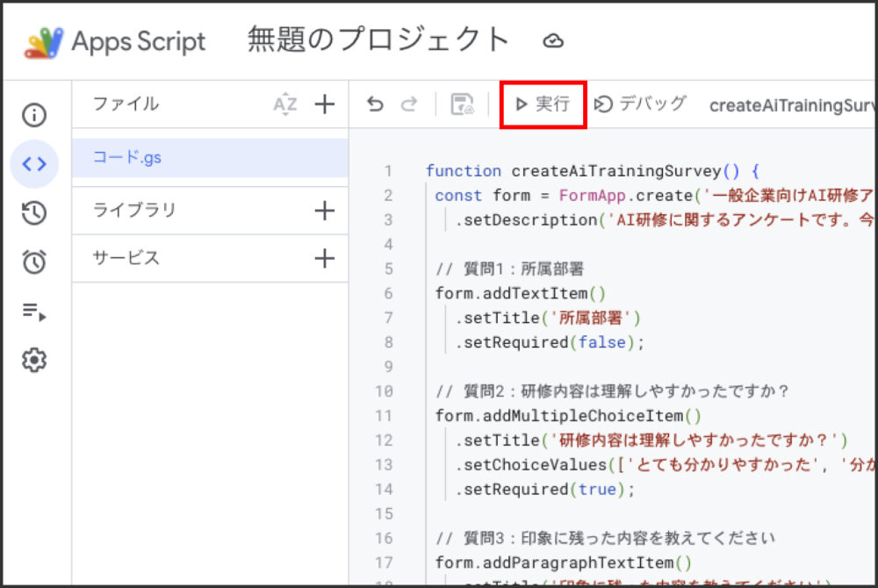Add a library with the plus icon
Screen dimensions: 878x588
coord(325,210)
